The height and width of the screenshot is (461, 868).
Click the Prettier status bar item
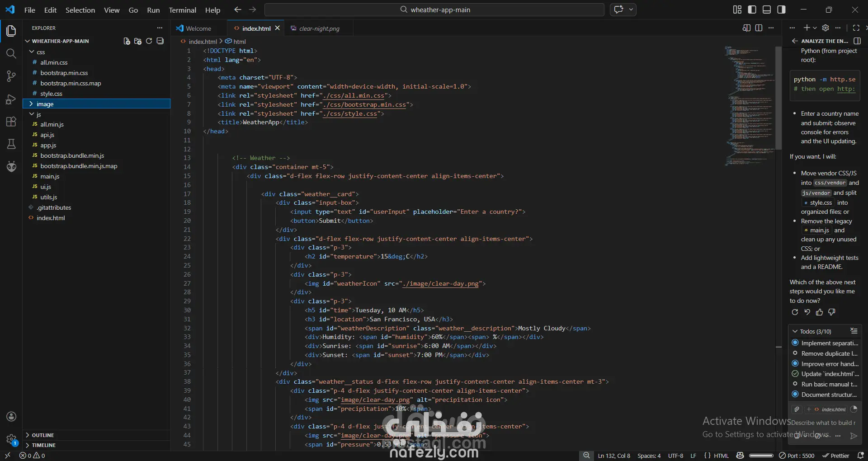click(x=835, y=456)
